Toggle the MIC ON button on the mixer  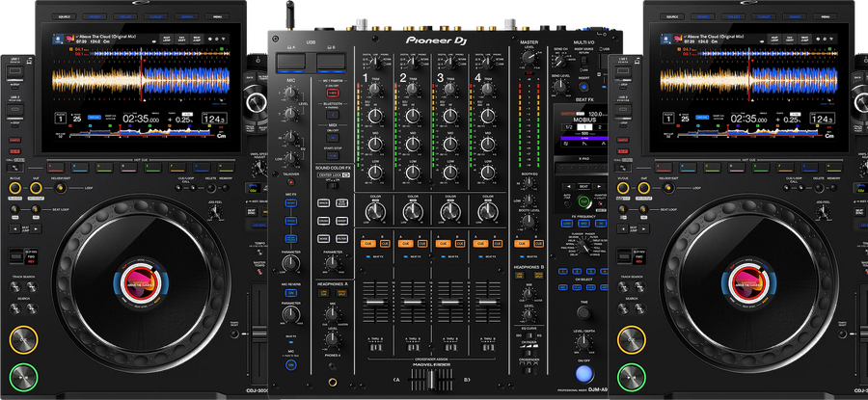point(290,364)
